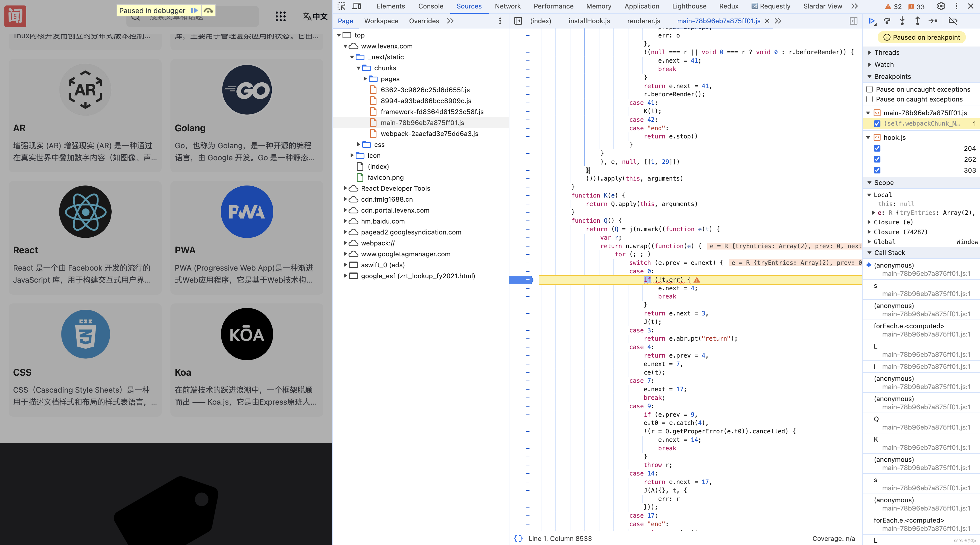
Task: Open the Koa topic card
Action: (247, 360)
